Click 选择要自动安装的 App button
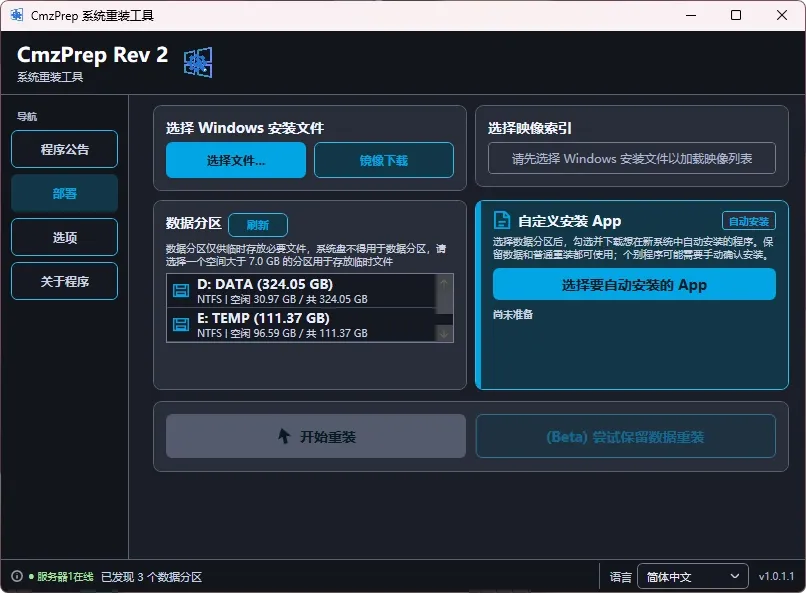This screenshot has height=593, width=806. [634, 284]
